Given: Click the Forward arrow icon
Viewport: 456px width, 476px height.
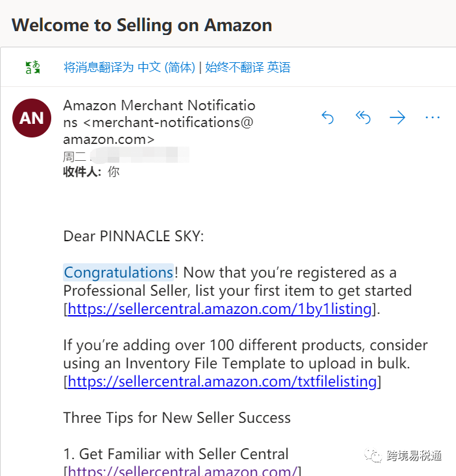Looking at the screenshot, I should pos(397,117).
